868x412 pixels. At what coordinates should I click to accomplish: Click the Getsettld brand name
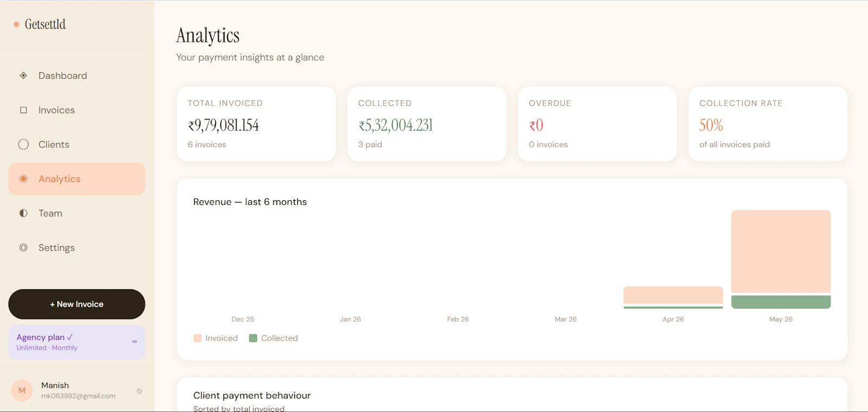coord(45,24)
